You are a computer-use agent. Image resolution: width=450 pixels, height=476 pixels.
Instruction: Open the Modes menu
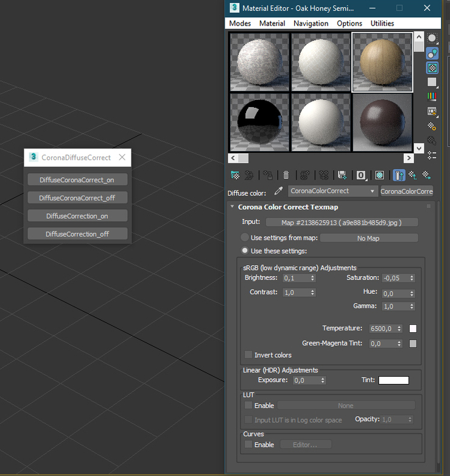pos(240,23)
